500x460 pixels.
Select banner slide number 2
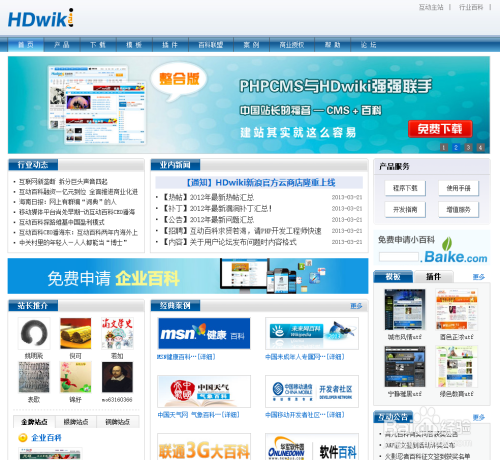456,147
